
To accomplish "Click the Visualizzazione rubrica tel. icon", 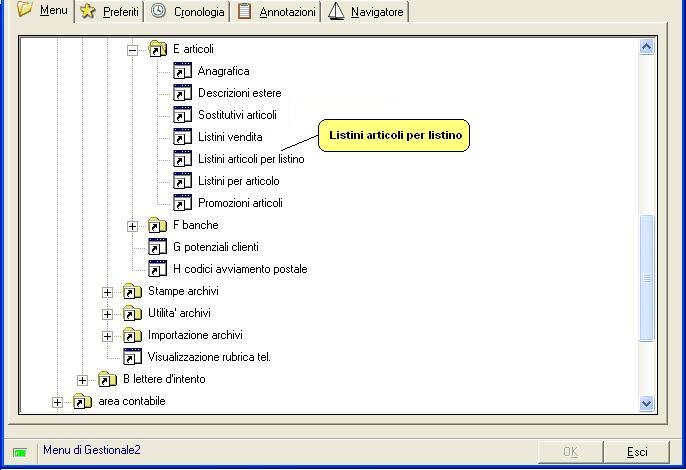I will pos(132,357).
